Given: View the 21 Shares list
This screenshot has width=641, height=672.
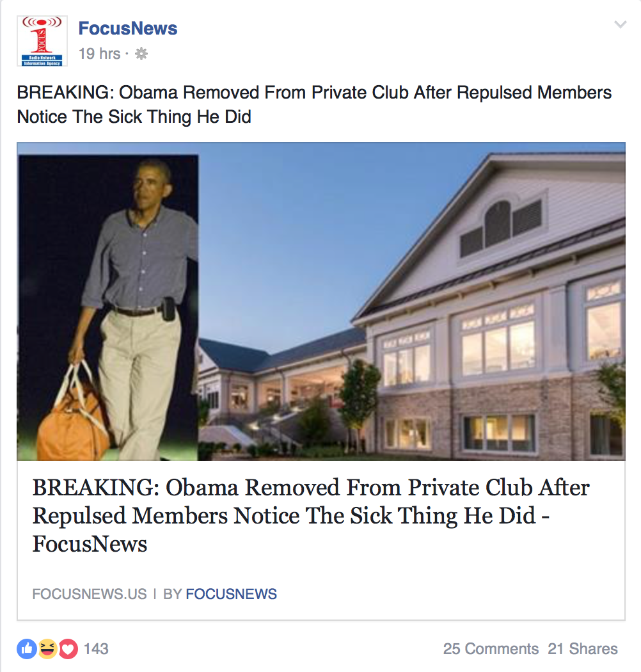Looking at the screenshot, I should 583,649.
